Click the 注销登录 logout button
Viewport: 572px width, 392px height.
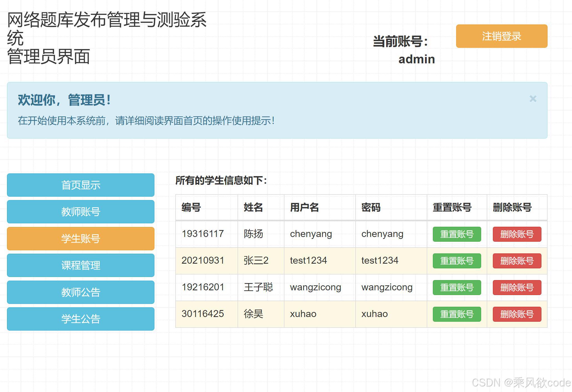pyautogui.click(x=501, y=36)
